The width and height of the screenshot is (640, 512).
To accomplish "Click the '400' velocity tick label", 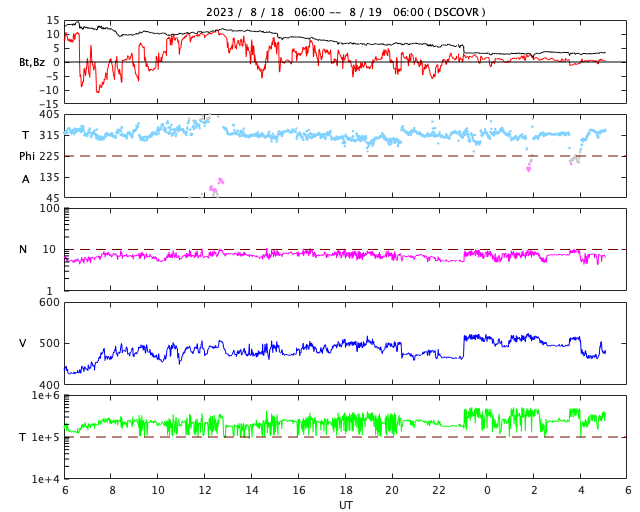I will [49, 385].
